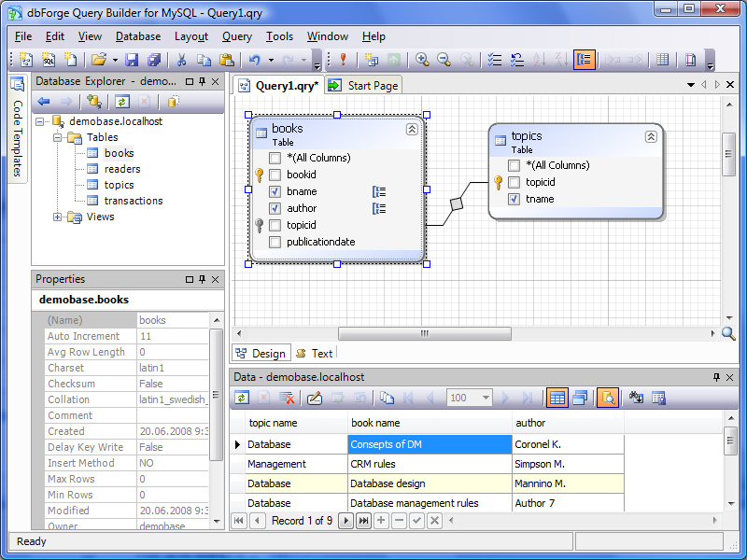Image resolution: width=747 pixels, height=560 pixels.
Task: Click the new SQL document toolbar icon
Action: (x=49, y=60)
